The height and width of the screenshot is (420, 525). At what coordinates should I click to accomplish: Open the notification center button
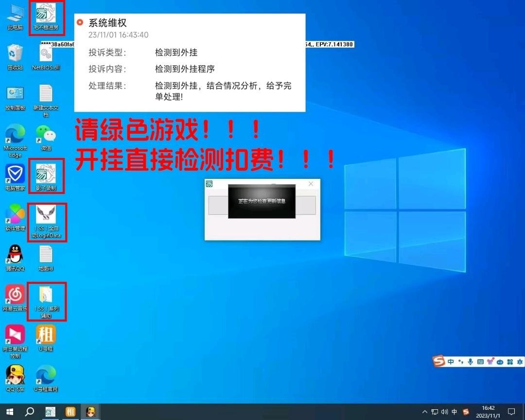point(511,412)
